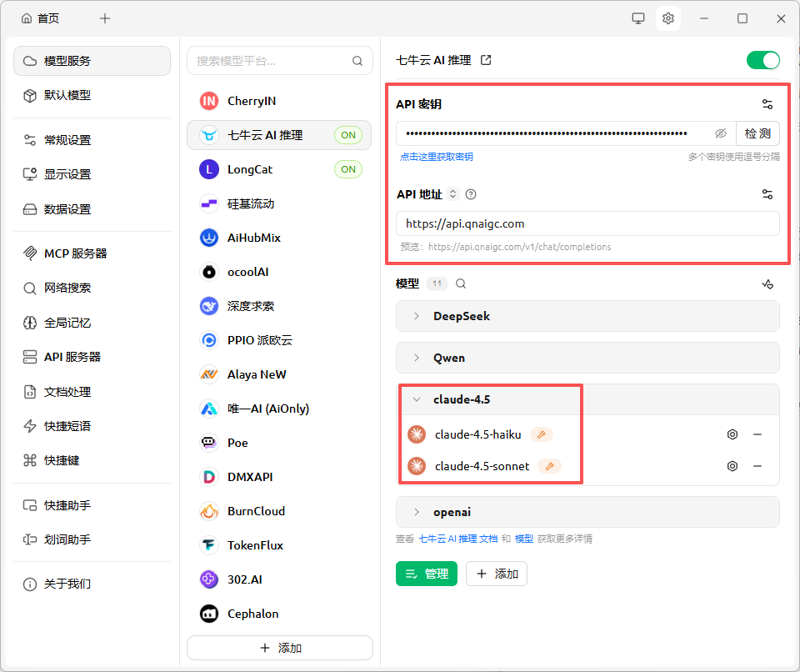
Task: Expand the Qwen model group
Action: point(417,358)
